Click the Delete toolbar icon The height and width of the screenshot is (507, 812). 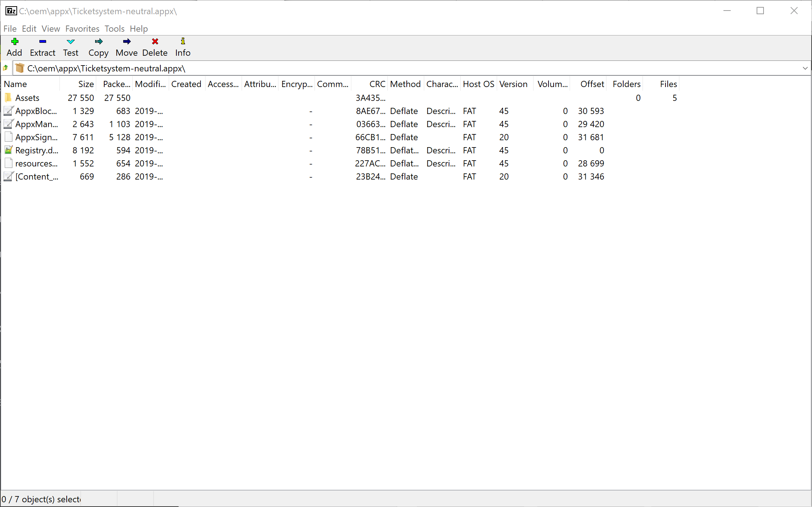pyautogui.click(x=154, y=47)
